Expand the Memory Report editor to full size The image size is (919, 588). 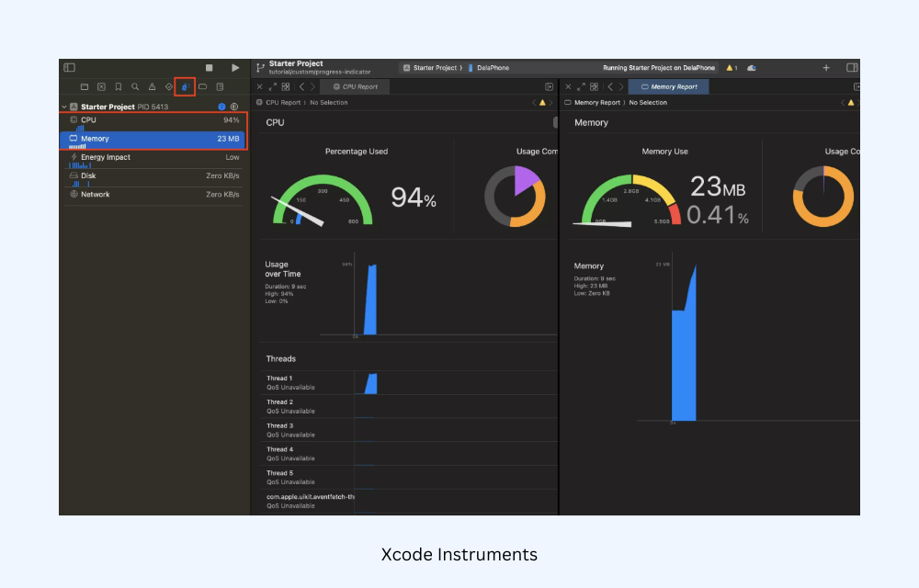(581, 86)
